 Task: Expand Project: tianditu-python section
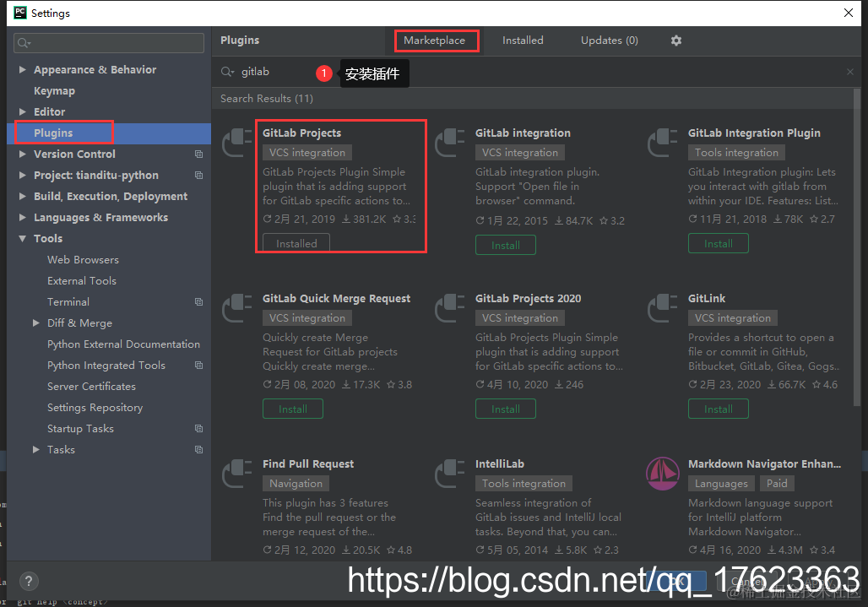(x=22, y=175)
